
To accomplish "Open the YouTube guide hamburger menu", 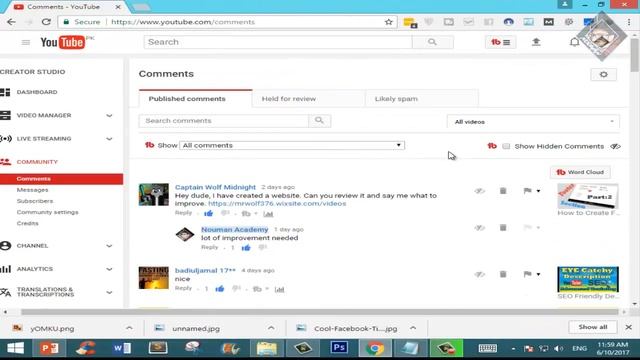I will pyautogui.click(x=26, y=42).
